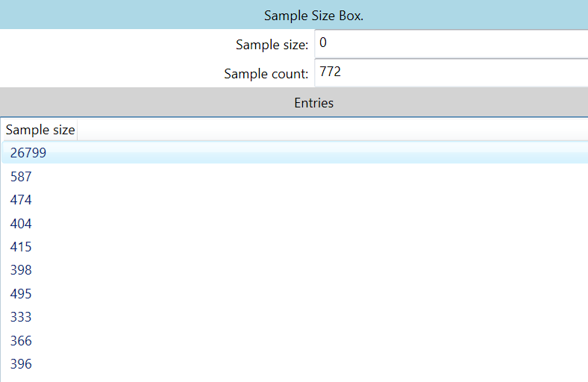Click the column divider after Sample size header
The height and width of the screenshot is (382, 588).
(78, 130)
